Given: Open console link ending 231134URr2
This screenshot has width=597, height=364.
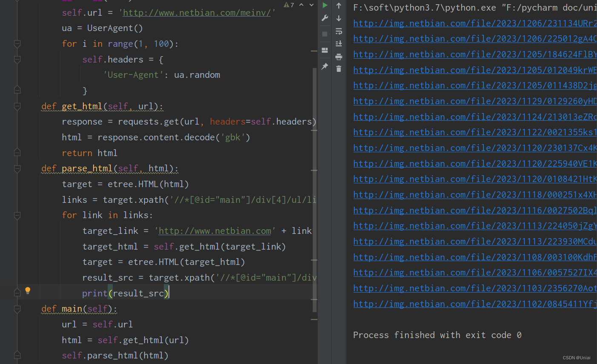Looking at the screenshot, I should (475, 23).
